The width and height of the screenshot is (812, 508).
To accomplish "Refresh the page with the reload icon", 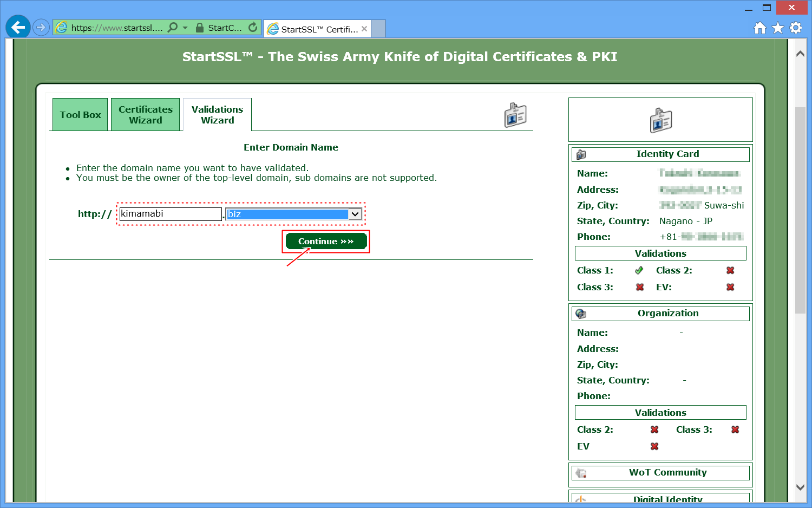I will click(253, 27).
